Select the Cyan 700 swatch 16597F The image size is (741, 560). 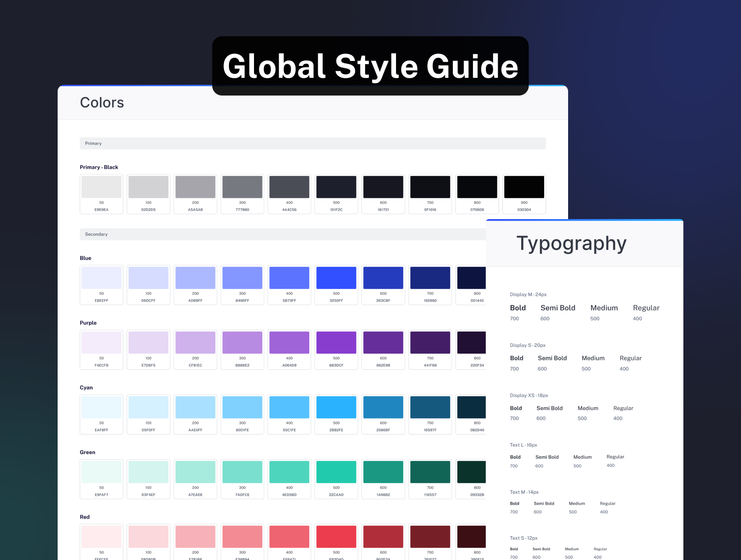point(430,407)
